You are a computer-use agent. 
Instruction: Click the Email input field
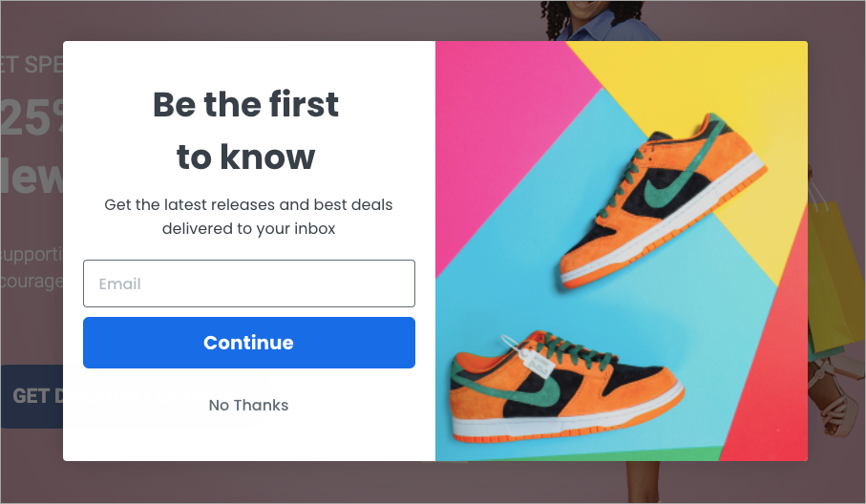coord(248,283)
